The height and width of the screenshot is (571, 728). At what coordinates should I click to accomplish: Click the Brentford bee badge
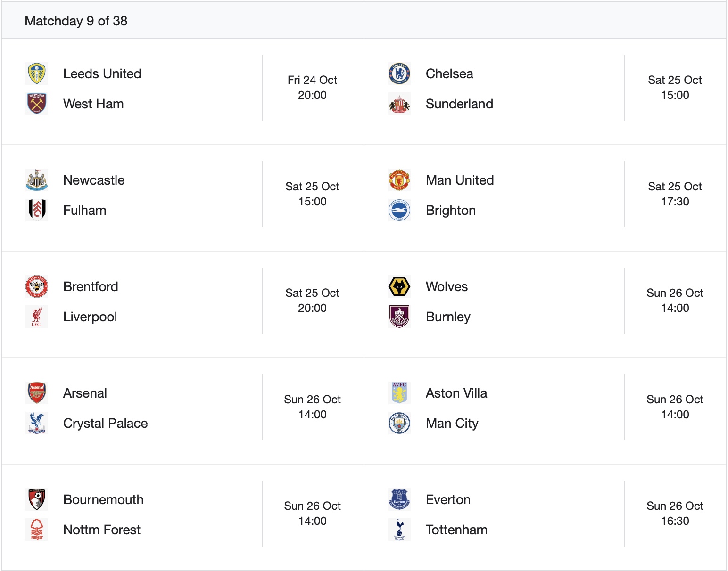tap(37, 287)
